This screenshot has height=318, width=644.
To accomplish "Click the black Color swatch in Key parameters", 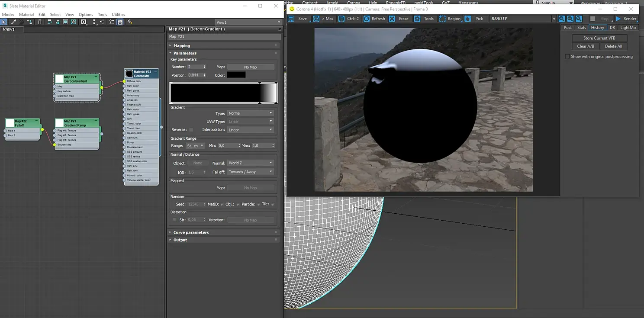I will pos(236,75).
